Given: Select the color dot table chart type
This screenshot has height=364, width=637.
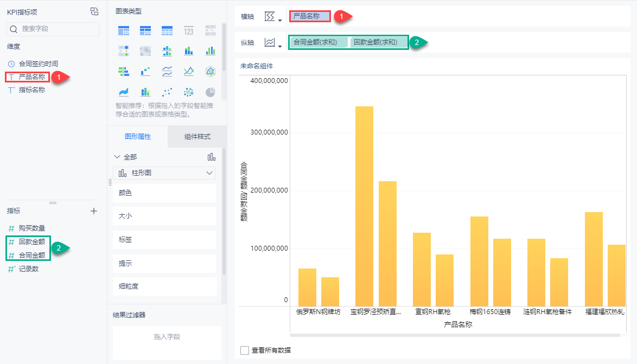Looking at the screenshot, I should coord(124,51).
